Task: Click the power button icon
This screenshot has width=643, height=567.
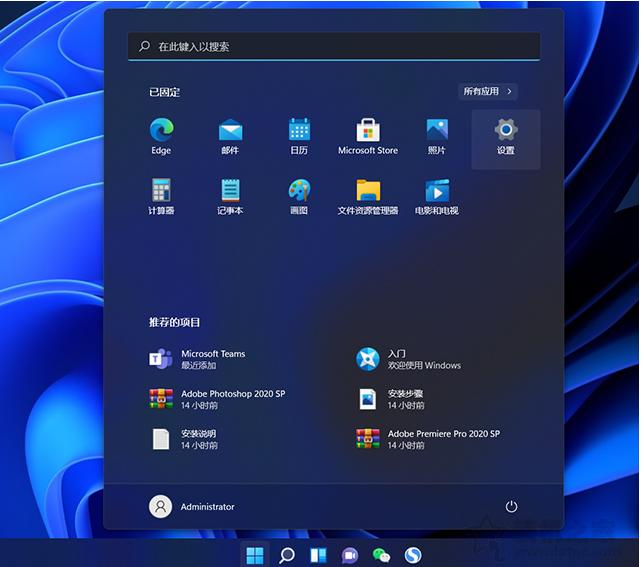Action: [511, 507]
